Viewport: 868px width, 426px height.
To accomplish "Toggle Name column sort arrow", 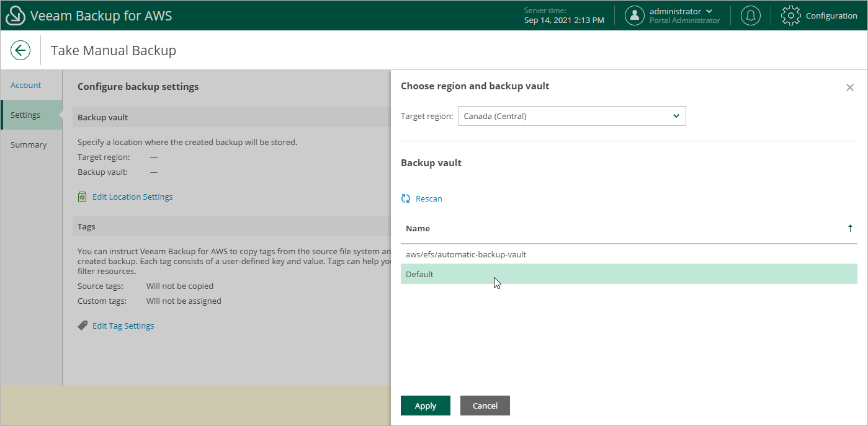I will click(850, 228).
